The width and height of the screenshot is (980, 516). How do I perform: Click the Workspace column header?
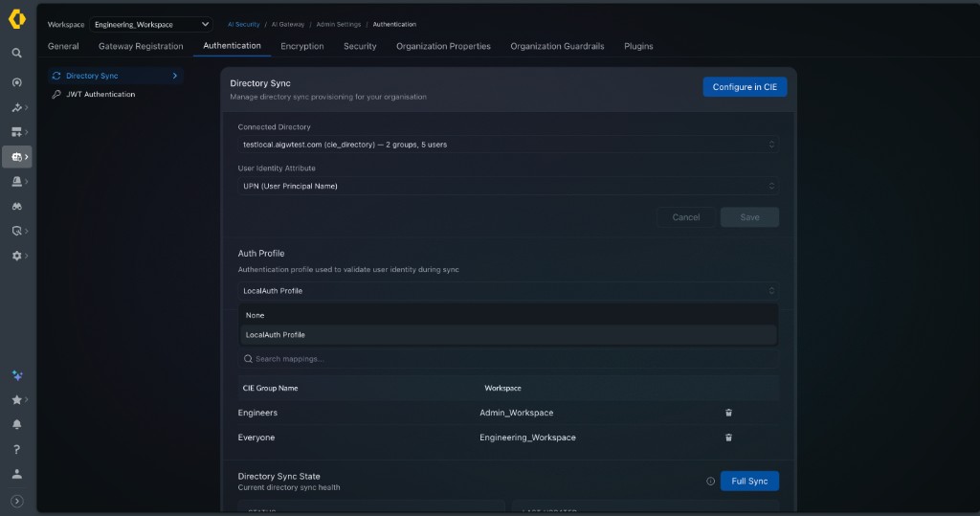click(x=502, y=389)
